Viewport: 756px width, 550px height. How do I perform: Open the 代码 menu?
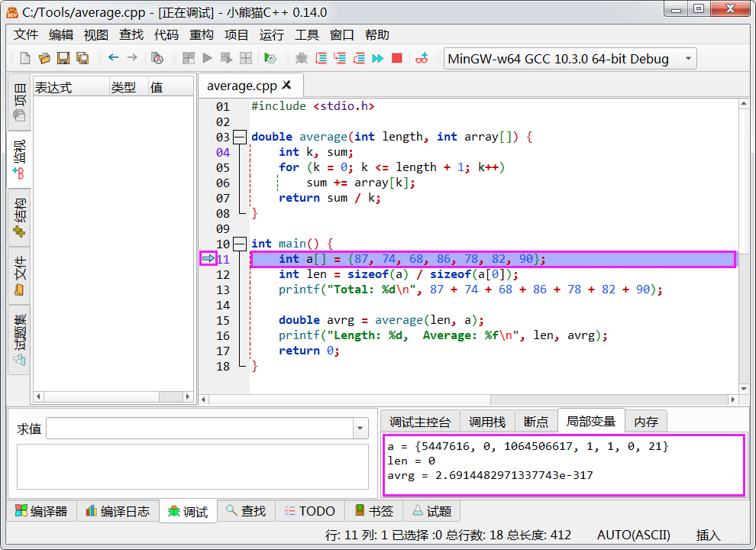tap(166, 34)
